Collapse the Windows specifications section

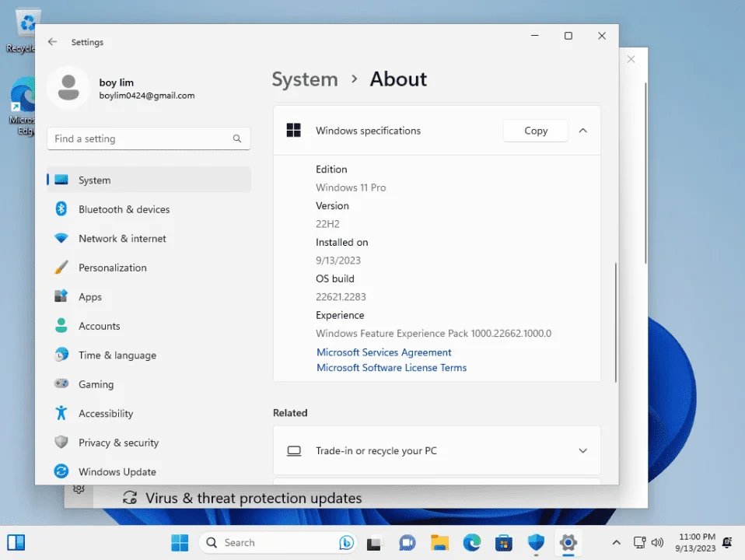583,131
